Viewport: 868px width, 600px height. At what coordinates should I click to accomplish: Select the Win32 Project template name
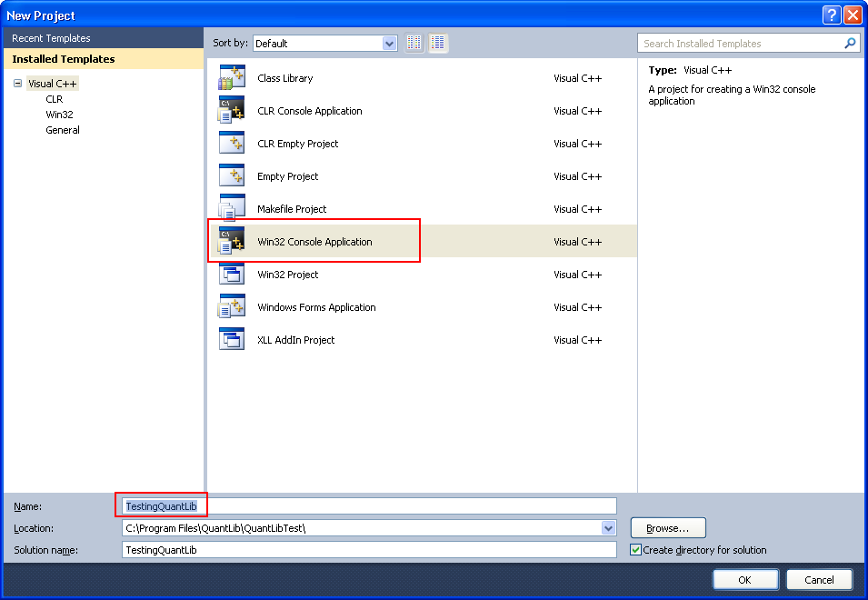click(288, 274)
